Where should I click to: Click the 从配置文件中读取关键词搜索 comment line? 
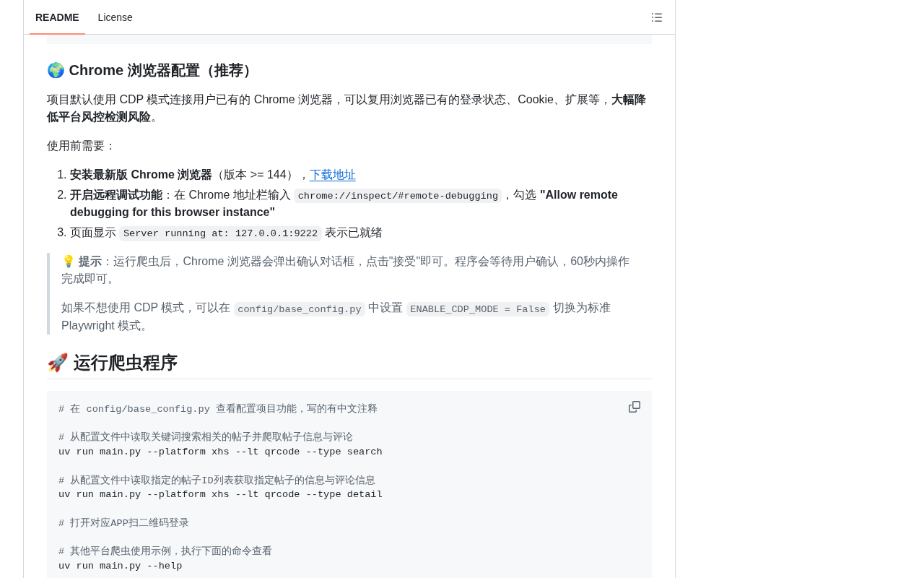(206, 437)
